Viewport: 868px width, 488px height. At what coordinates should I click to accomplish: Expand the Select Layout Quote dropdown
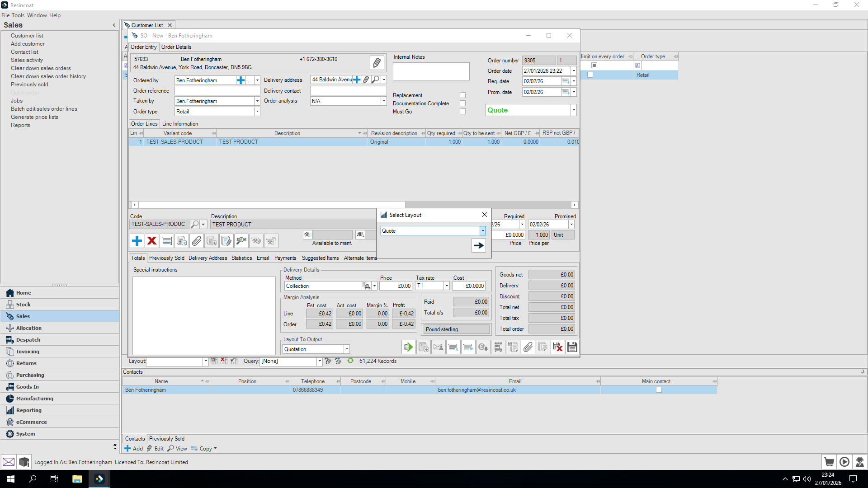[x=482, y=231]
